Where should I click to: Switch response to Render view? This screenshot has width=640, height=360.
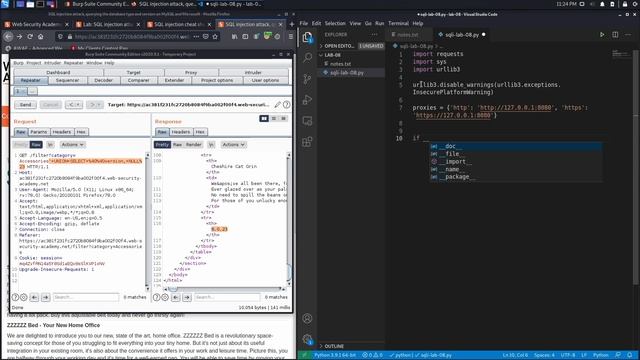pyautogui.click(x=193, y=144)
